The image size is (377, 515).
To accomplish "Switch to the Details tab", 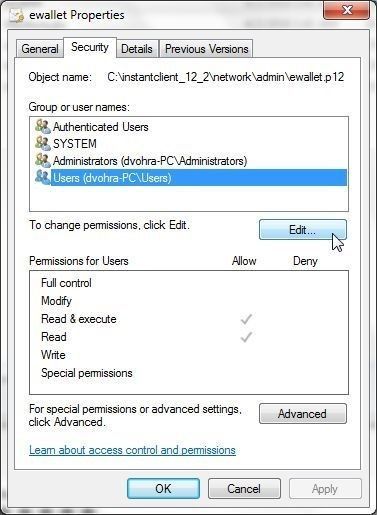I will [137, 49].
